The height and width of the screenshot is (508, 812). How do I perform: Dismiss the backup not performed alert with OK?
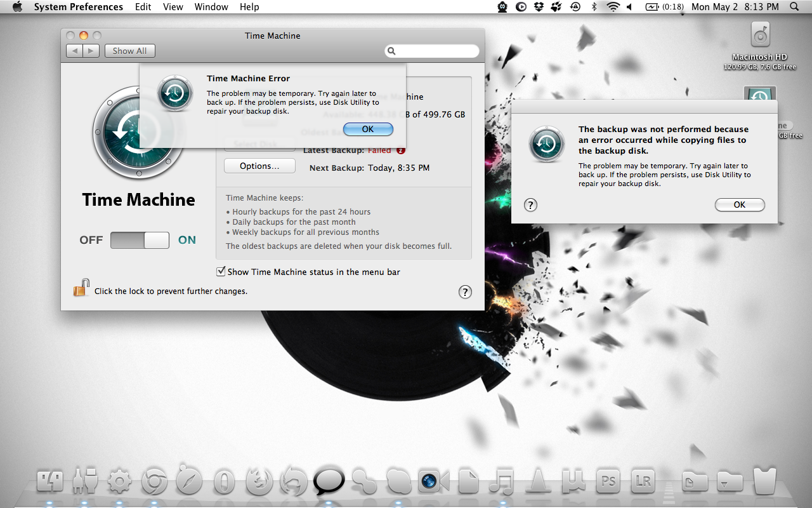click(x=740, y=204)
